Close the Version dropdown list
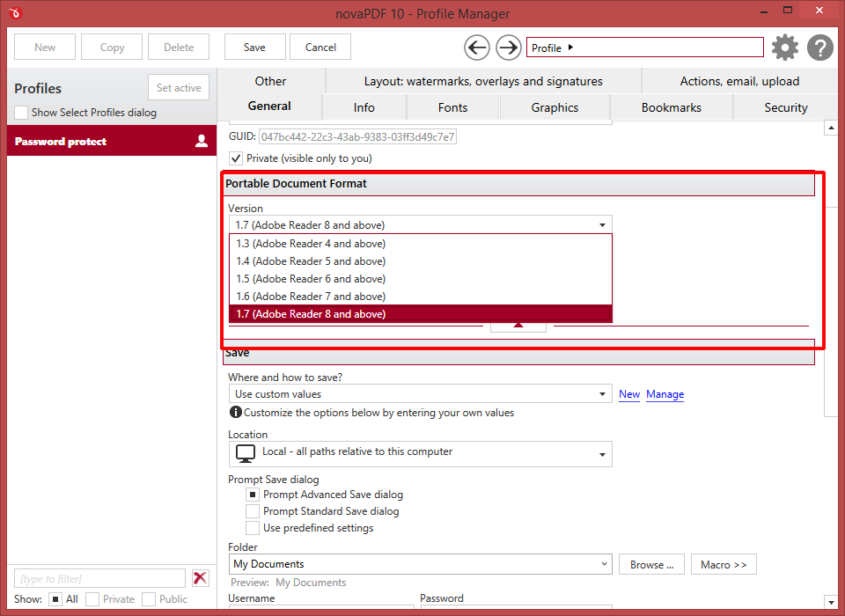Screen dimensions: 845x616 coord(602,224)
